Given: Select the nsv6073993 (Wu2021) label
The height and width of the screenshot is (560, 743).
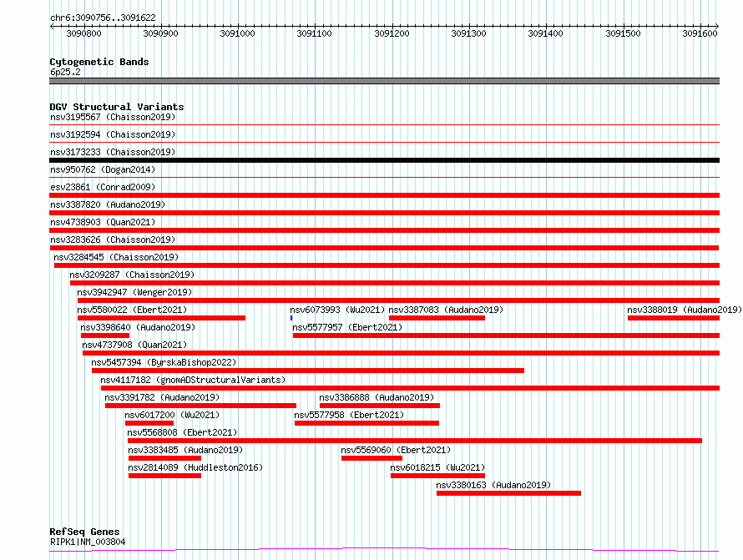Looking at the screenshot, I should [337, 310].
